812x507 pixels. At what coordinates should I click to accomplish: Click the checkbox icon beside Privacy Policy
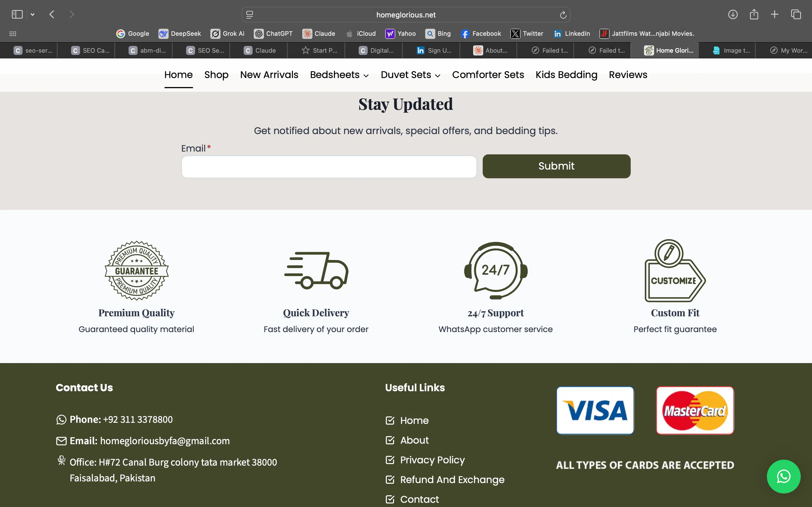pos(390,460)
